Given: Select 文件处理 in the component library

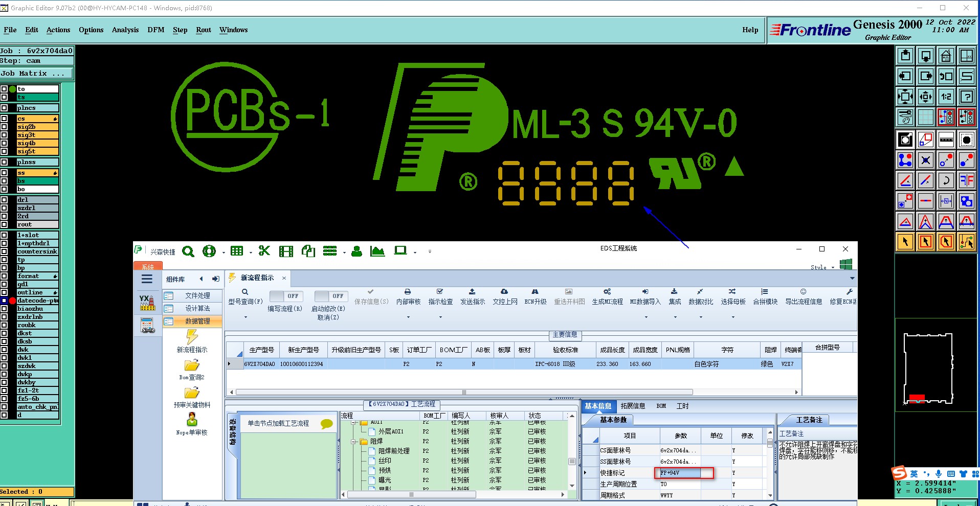Looking at the screenshot, I should click(x=193, y=295).
